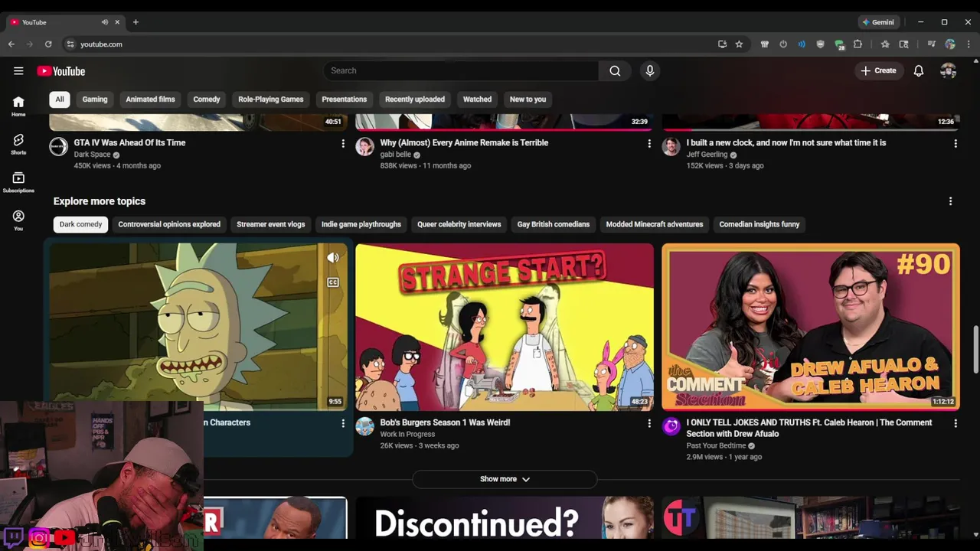Image resolution: width=980 pixels, height=551 pixels.
Task: Open the You section in sidebar
Action: [18, 220]
